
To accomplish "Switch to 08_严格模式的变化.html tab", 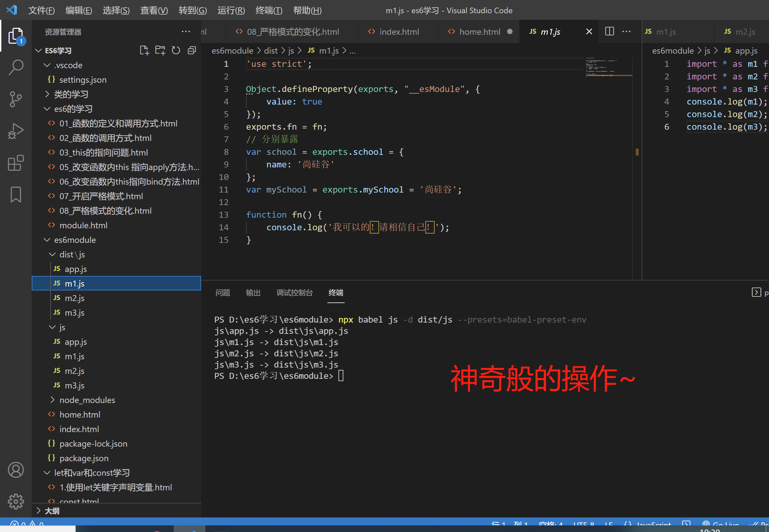I will tap(292, 32).
